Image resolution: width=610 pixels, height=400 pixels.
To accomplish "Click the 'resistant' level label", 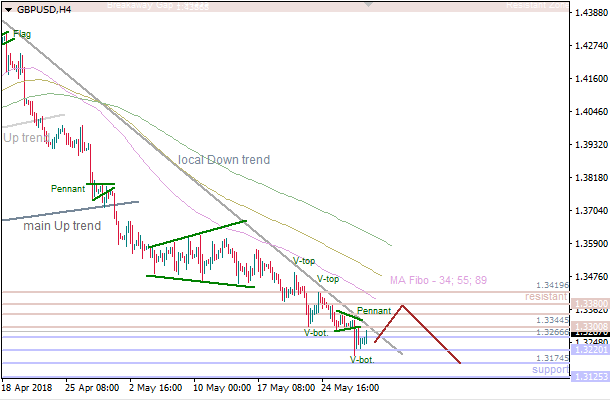I will pyautogui.click(x=545, y=297).
